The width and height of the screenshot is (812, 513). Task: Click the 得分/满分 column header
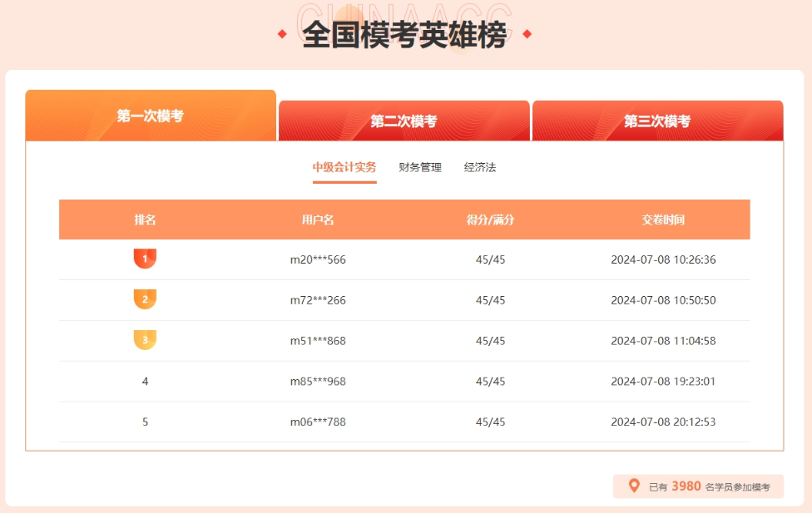tap(489, 220)
